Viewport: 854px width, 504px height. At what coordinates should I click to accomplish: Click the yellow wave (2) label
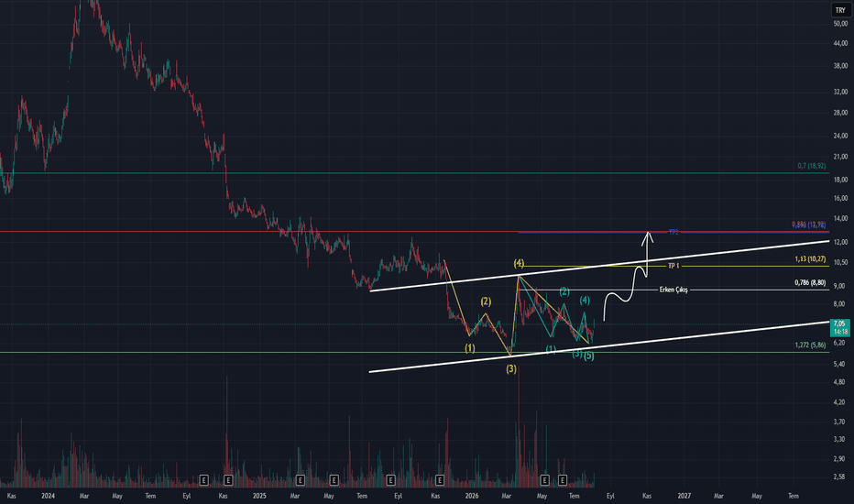coord(486,301)
